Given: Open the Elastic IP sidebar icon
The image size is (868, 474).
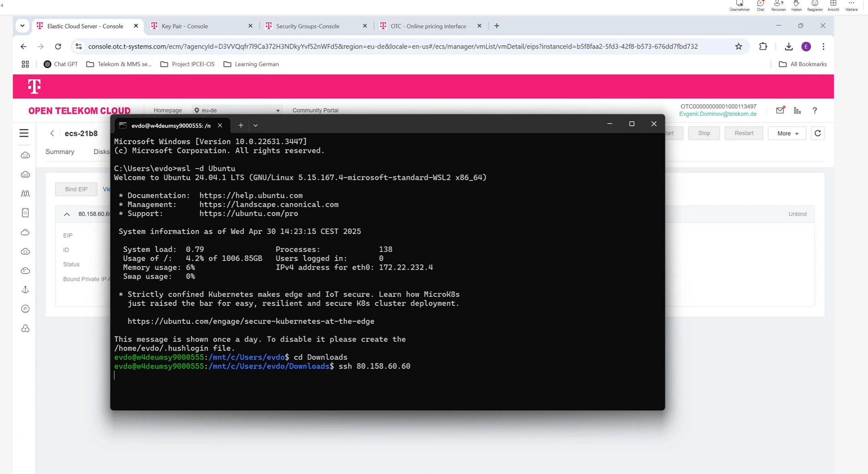Looking at the screenshot, I should (25, 309).
